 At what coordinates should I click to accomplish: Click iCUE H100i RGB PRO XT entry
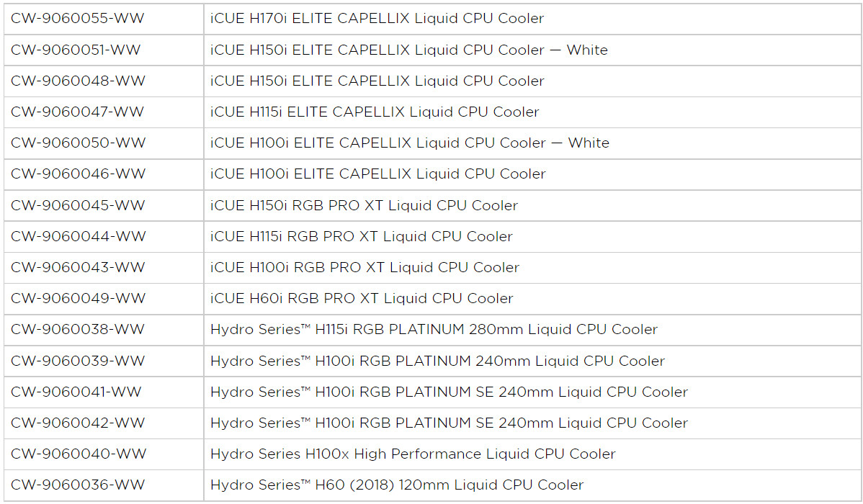point(365,267)
